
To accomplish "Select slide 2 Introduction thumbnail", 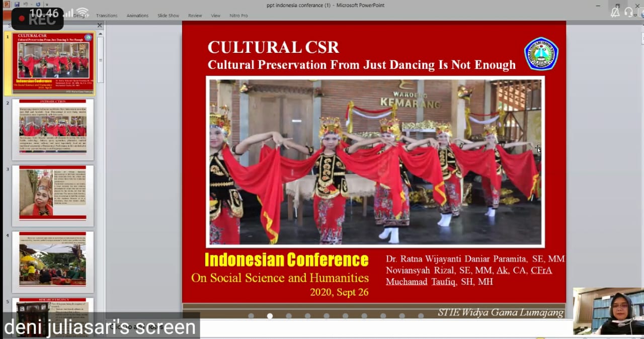I will pos(53,129).
